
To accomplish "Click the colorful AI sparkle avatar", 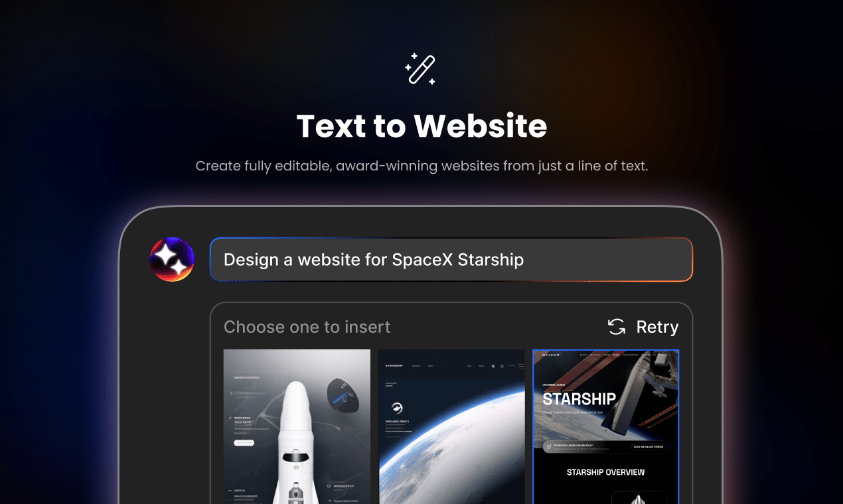I will 172,259.
